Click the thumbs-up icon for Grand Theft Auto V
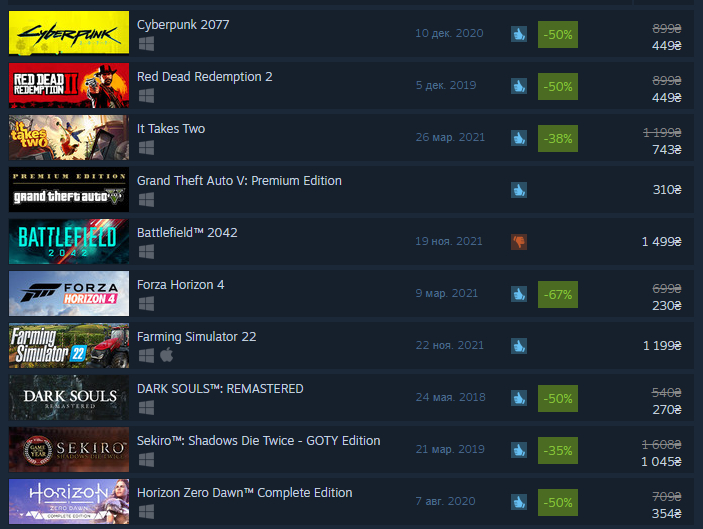Image resolution: width=703 pixels, height=529 pixels. coord(519,190)
